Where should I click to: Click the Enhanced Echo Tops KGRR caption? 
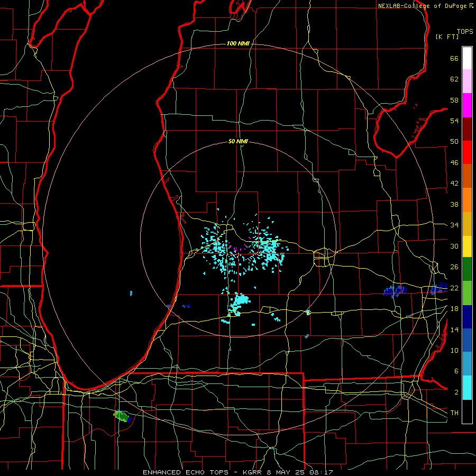[x=237, y=472]
